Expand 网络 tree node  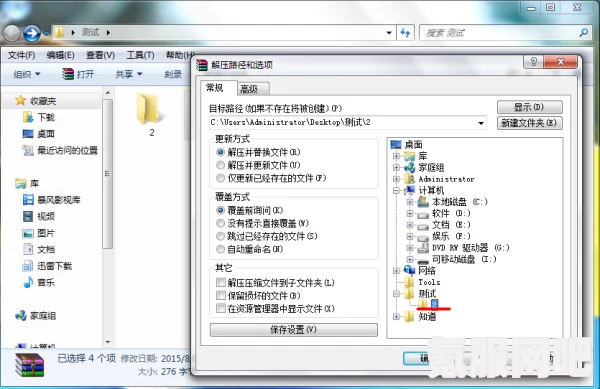pos(396,271)
